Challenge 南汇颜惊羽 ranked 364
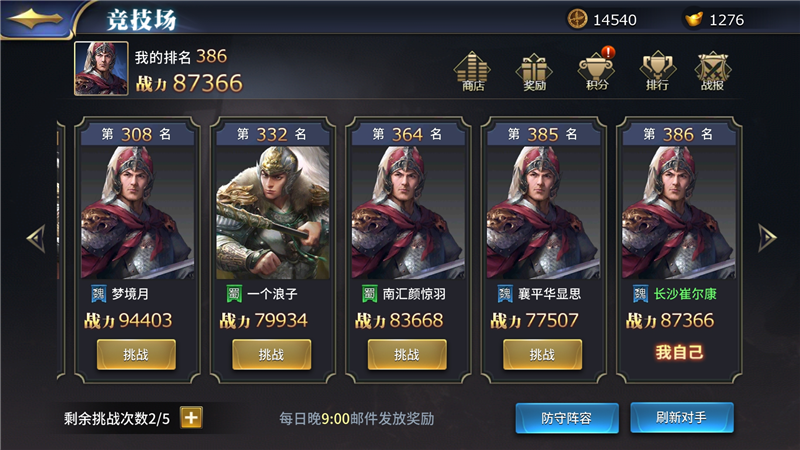The image size is (800, 450). 407,354
